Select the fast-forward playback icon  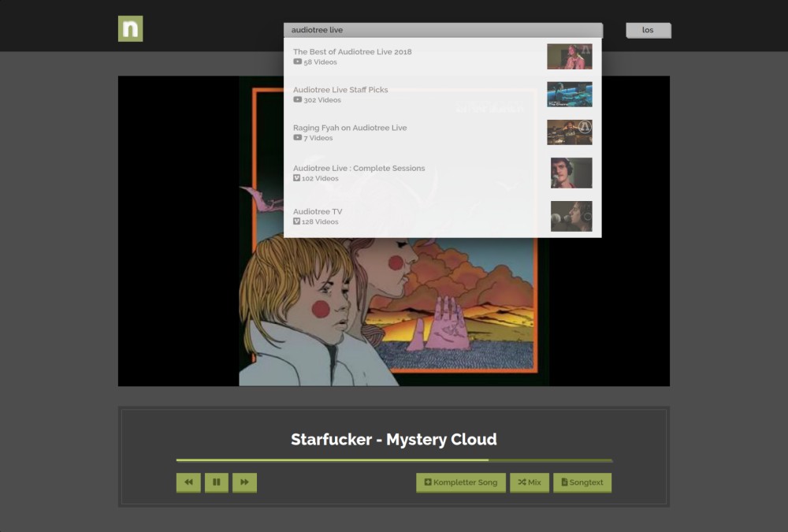pos(244,482)
